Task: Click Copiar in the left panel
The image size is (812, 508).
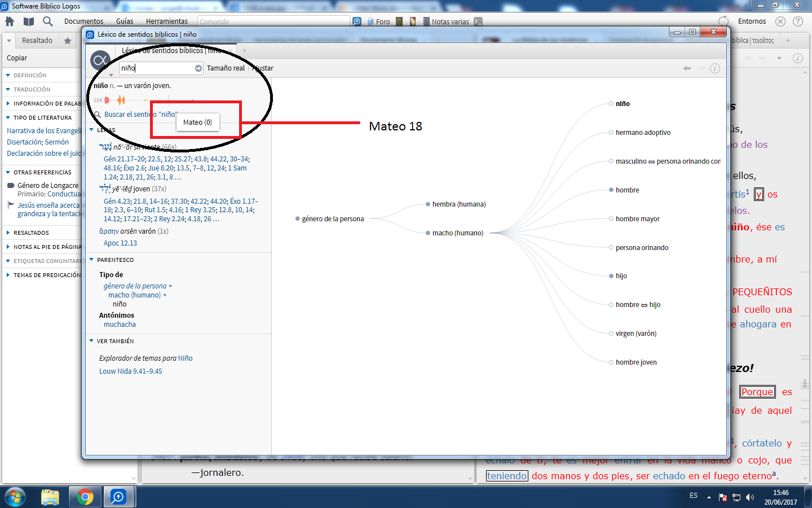Action: [x=17, y=58]
